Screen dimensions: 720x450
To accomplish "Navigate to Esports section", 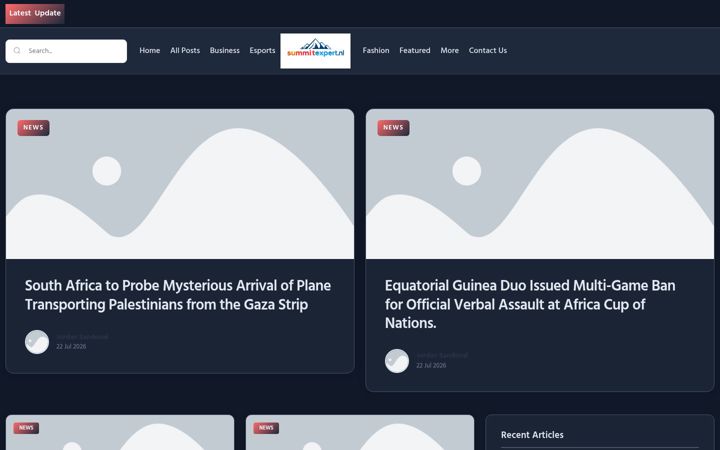I will 262,51.
